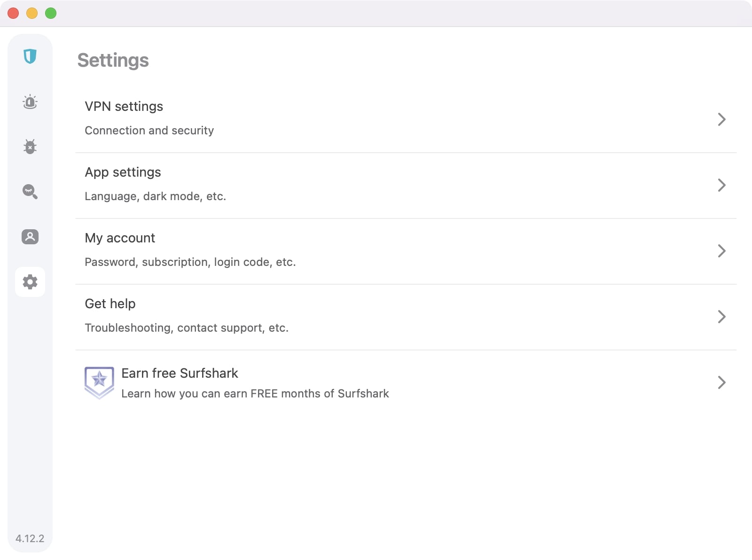Select the Alternative ID person icon
752x560 pixels.
(30, 237)
